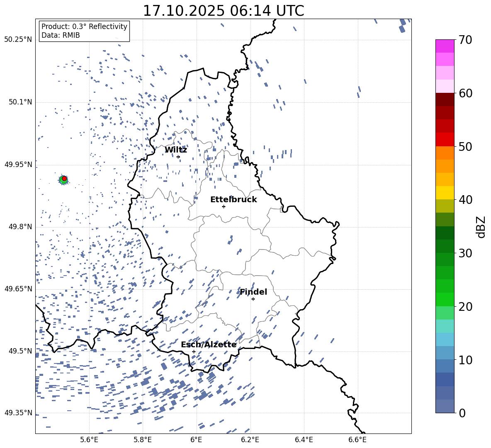
Task: Click the Wiltz station cross marker
Action: [178, 157]
